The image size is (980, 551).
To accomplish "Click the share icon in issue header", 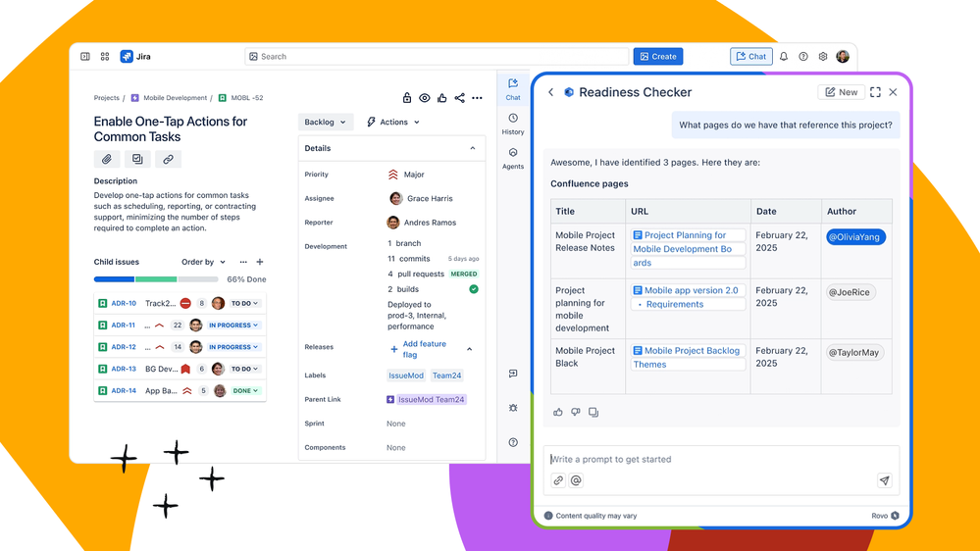I will click(459, 98).
